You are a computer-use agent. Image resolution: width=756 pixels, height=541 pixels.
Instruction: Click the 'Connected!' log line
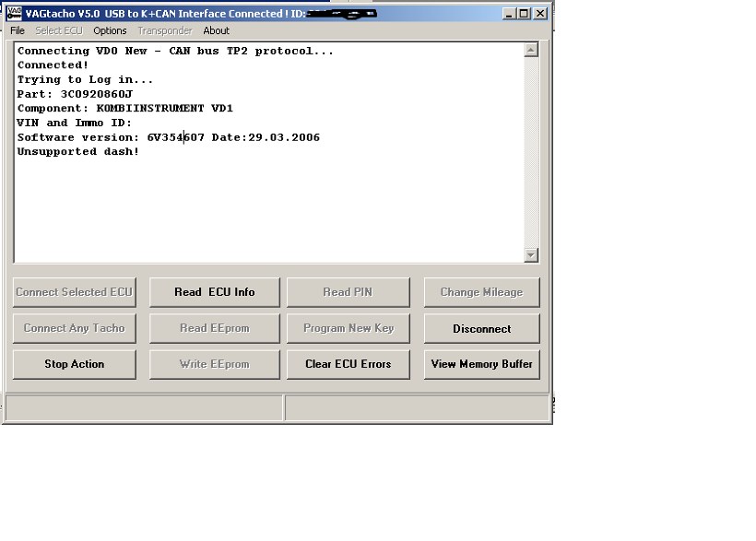point(53,65)
